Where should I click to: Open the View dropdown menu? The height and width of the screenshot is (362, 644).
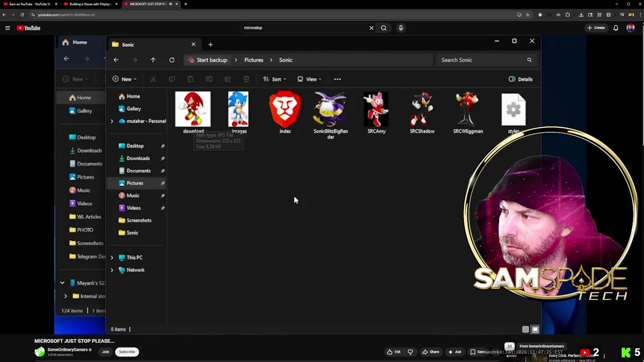[x=309, y=79]
